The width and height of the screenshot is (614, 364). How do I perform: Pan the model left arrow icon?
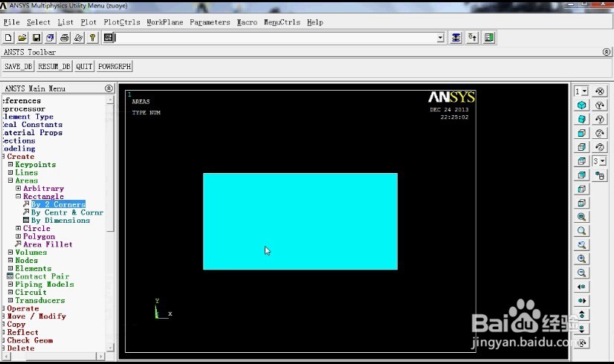click(581, 287)
